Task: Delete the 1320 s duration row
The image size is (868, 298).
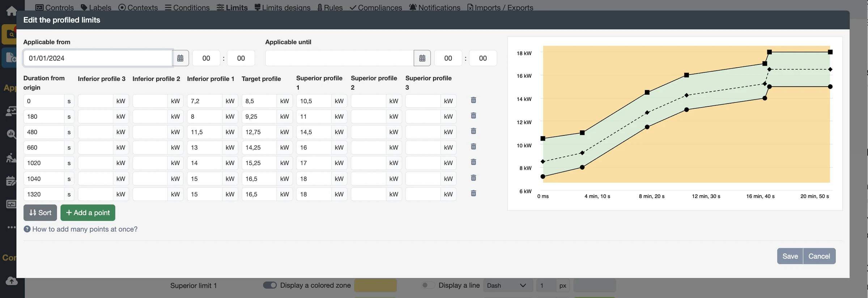Action: pyautogui.click(x=473, y=194)
